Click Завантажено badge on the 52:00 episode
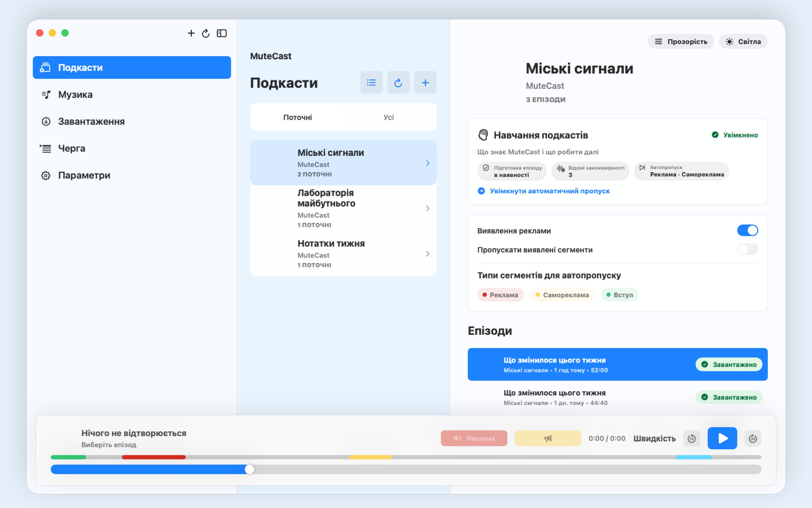Image resolution: width=812 pixels, height=508 pixels. point(729,364)
